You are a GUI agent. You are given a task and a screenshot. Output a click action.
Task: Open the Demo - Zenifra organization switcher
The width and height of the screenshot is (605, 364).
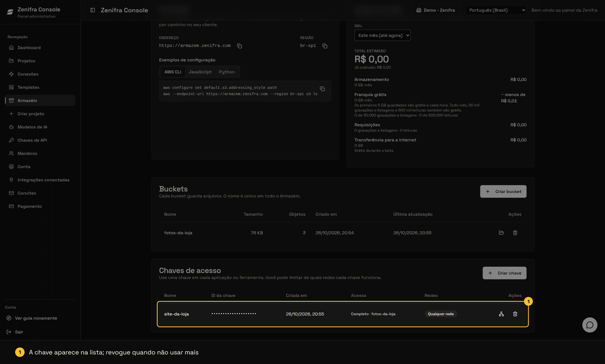[x=435, y=10]
